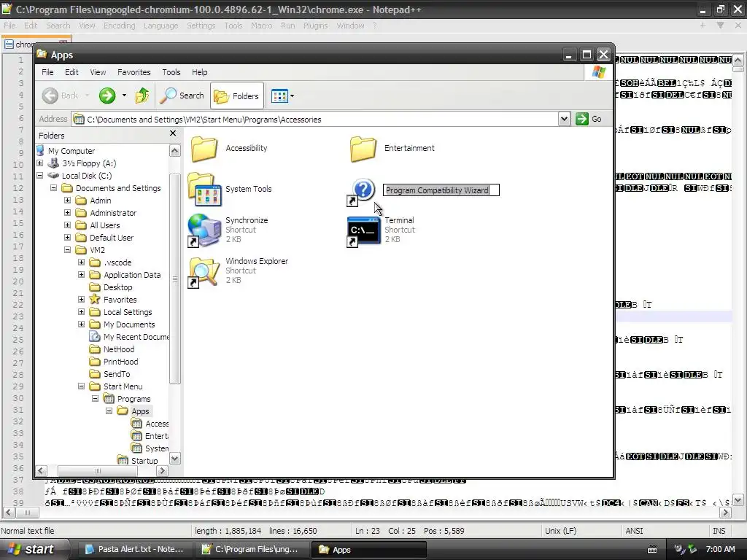This screenshot has width=747, height=560.
Task: Expand the Admin folder node
Action: (x=68, y=201)
